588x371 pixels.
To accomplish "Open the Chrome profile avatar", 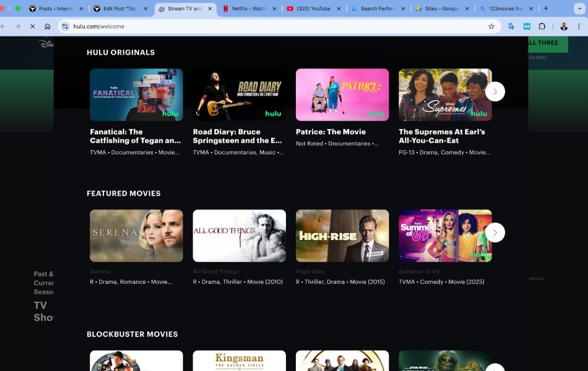I will point(564,26).
